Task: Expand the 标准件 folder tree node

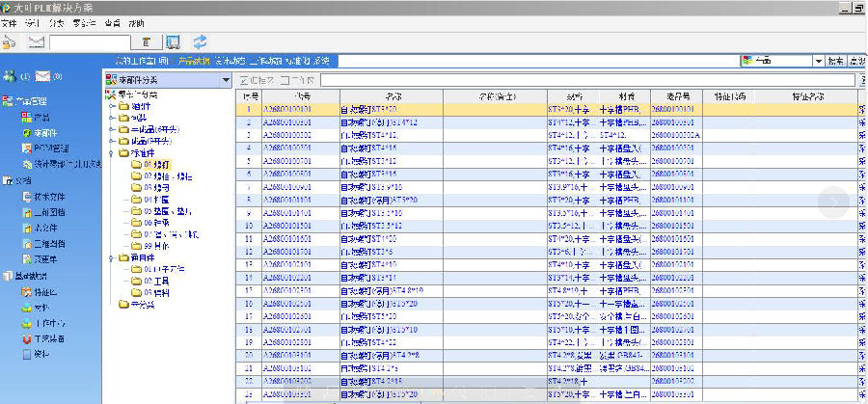Action: 112,152
